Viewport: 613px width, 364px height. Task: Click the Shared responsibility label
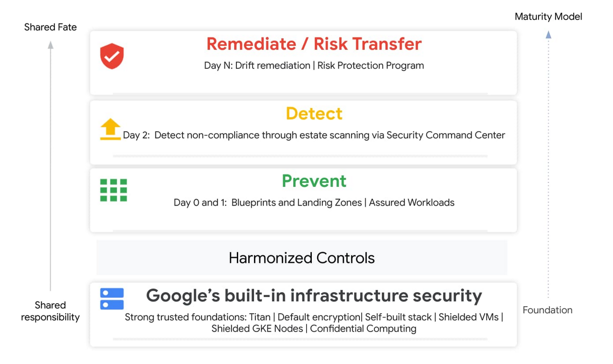50,311
